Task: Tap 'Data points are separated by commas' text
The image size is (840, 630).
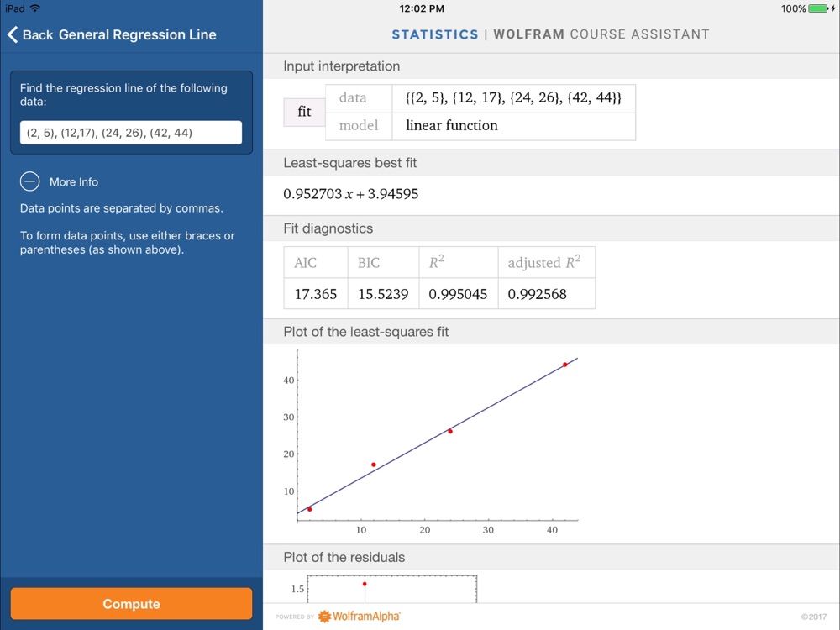Action: (x=122, y=208)
